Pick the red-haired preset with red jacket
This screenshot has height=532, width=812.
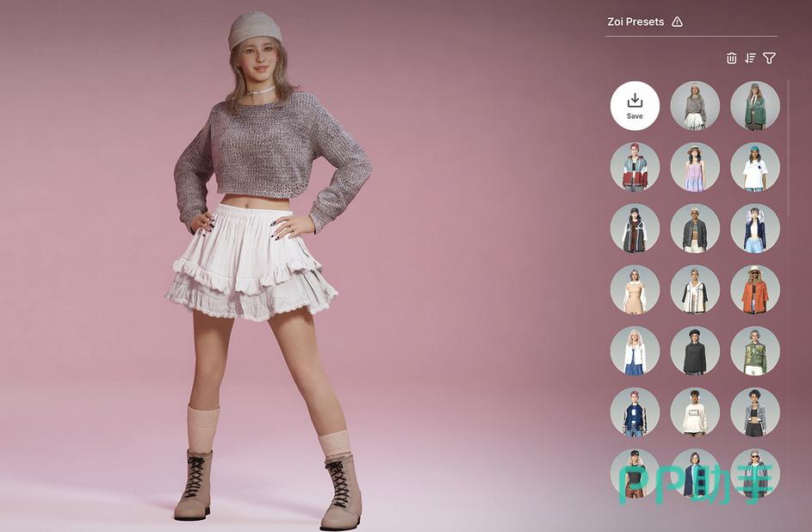pyautogui.click(x=635, y=167)
